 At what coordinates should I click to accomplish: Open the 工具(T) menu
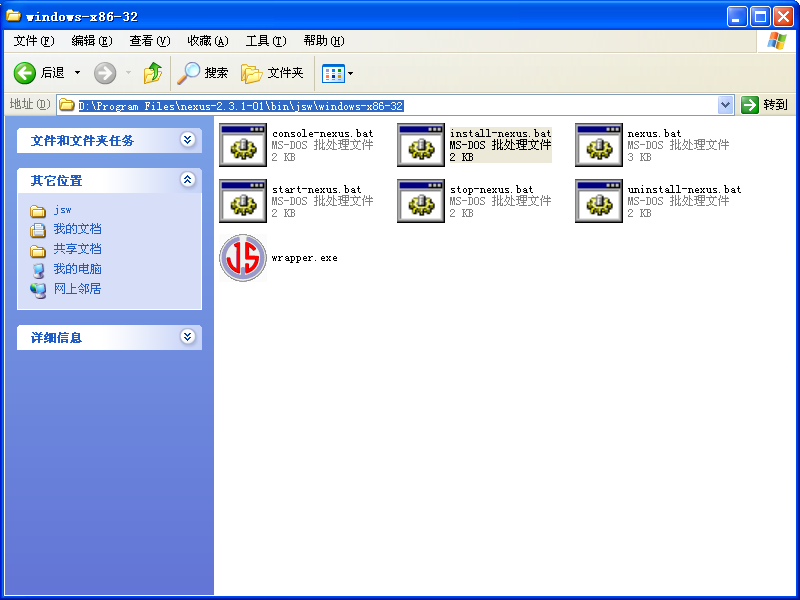click(266, 41)
